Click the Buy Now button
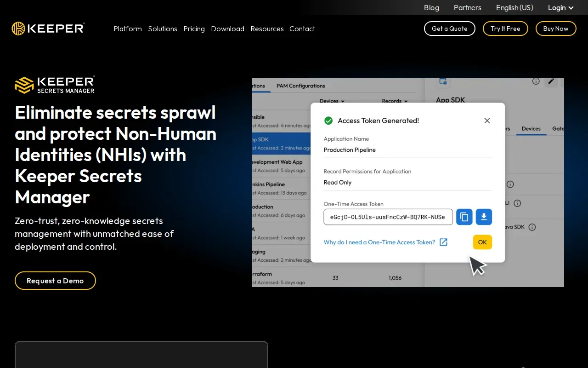Viewport: 588px width, 368px height. tap(556, 29)
